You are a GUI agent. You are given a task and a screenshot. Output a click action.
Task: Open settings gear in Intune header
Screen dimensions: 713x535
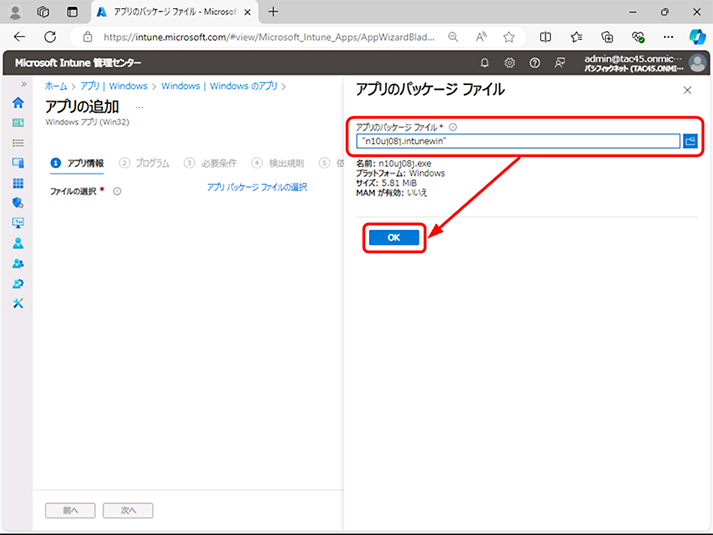[510, 63]
